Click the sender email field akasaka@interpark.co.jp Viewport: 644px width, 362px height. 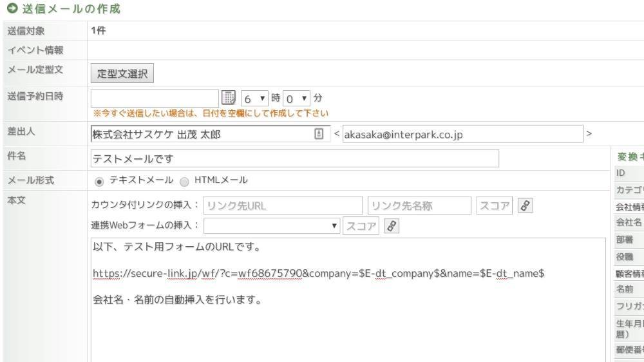coord(462,134)
